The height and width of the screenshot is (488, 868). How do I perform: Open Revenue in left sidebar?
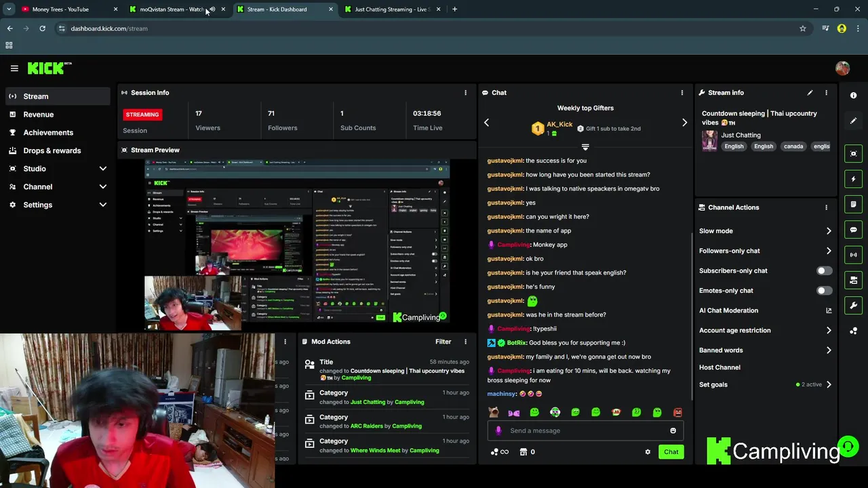pyautogui.click(x=58, y=115)
